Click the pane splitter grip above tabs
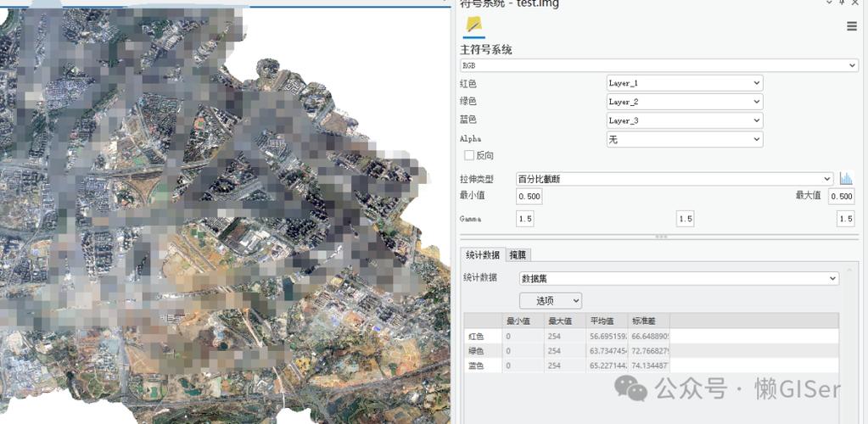 [x=661, y=237]
